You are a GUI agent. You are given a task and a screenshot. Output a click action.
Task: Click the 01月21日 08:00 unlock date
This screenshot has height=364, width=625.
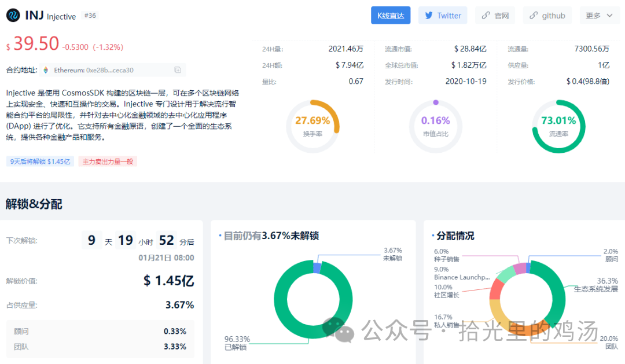[166, 258]
